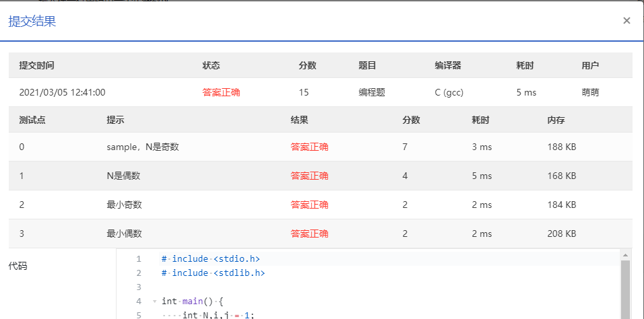Close the 提交结果 dialog with the X
Image resolution: width=644 pixels, height=319 pixels.
tap(626, 21)
